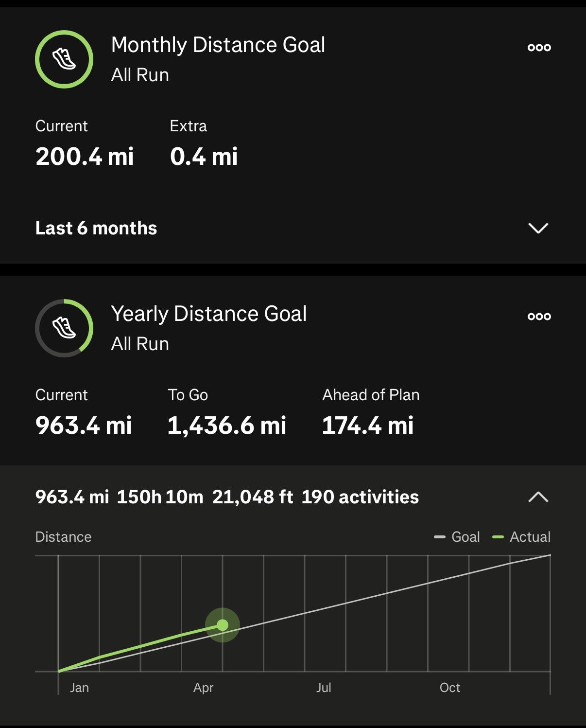Image resolution: width=586 pixels, height=728 pixels.
Task: Tap the To Go 1,436.6 mi value
Action: tap(227, 426)
